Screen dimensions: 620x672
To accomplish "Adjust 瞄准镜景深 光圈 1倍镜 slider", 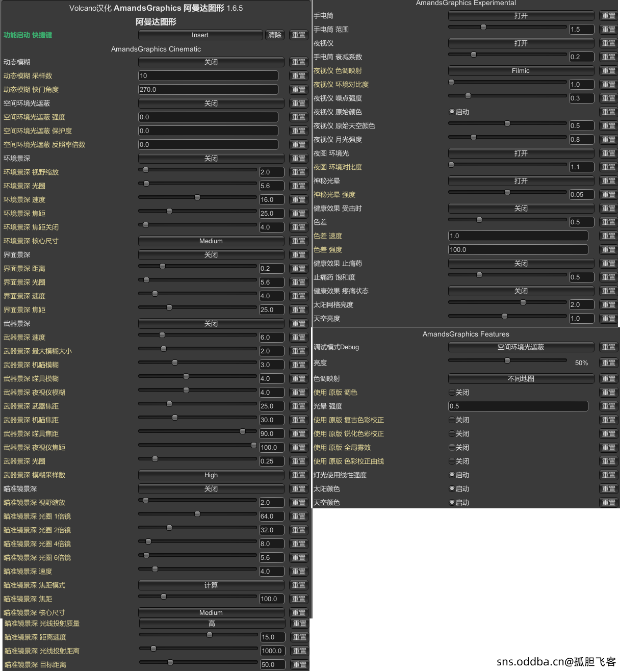I will (x=197, y=514).
